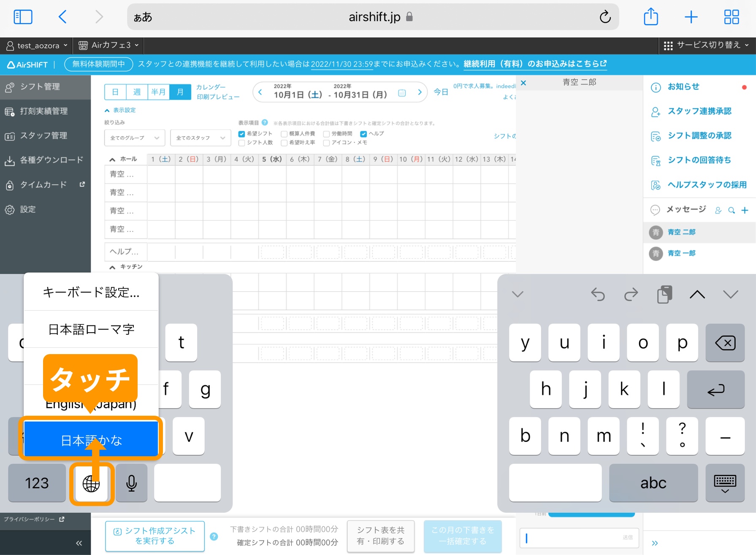This screenshot has height=555, width=756.
Task: Open 設定 from the left sidebar
Action: 27,209
